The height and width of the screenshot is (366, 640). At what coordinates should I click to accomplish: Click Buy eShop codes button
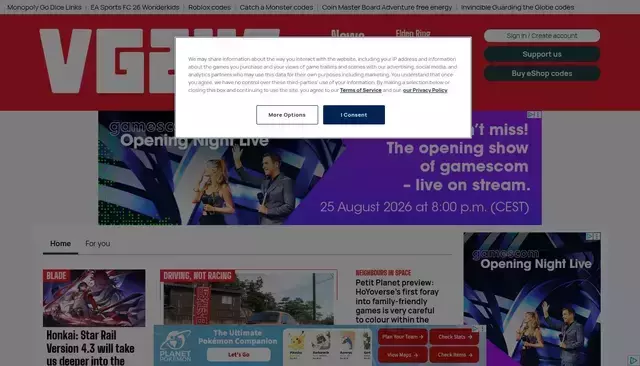[x=542, y=73]
